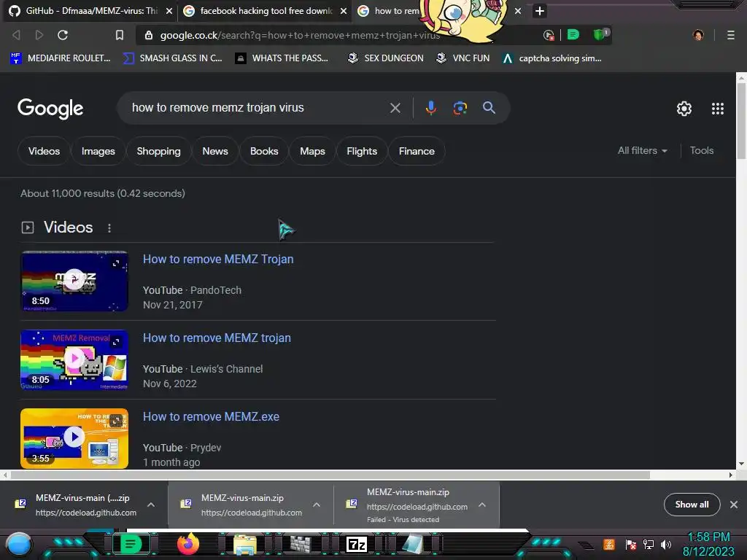The height and width of the screenshot is (560, 747).
Task: Open File Explorer from the taskbar
Action: [x=245, y=544]
